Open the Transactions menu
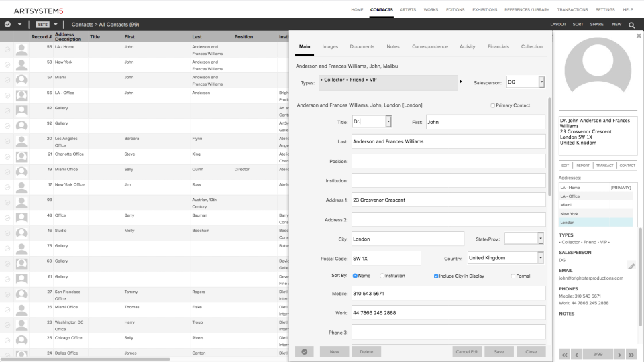This screenshot has width=644, height=362. click(x=572, y=10)
